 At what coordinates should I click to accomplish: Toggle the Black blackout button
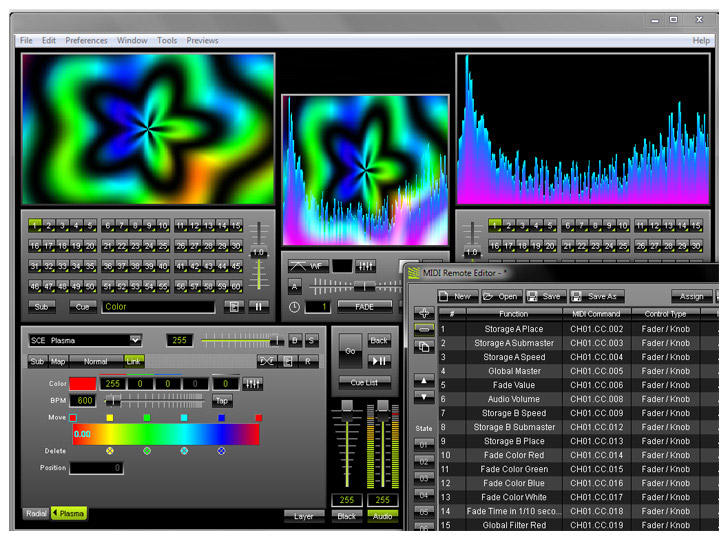[x=348, y=516]
